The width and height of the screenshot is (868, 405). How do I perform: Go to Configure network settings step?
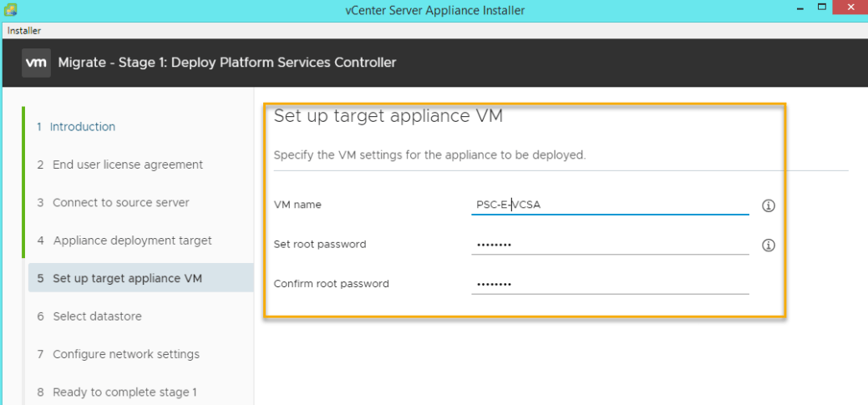point(125,354)
